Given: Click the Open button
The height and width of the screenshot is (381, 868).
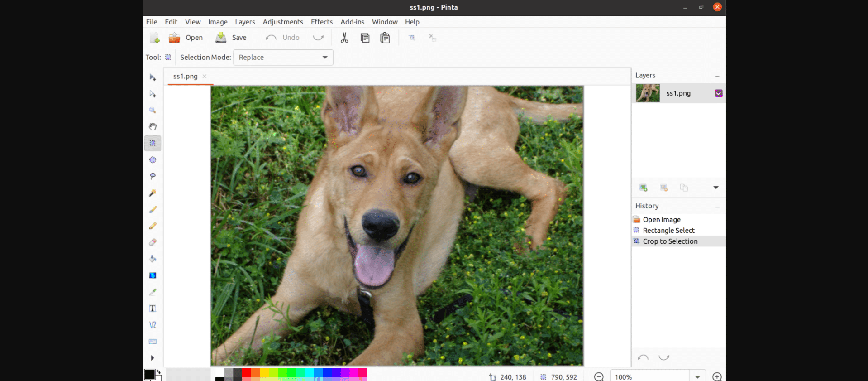Looking at the screenshot, I should [x=186, y=38].
